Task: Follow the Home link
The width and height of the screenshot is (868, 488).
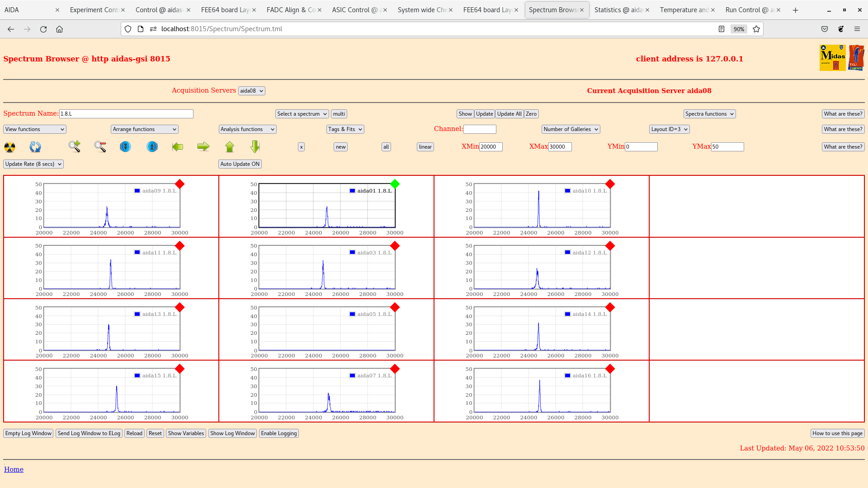Action: 14,469
